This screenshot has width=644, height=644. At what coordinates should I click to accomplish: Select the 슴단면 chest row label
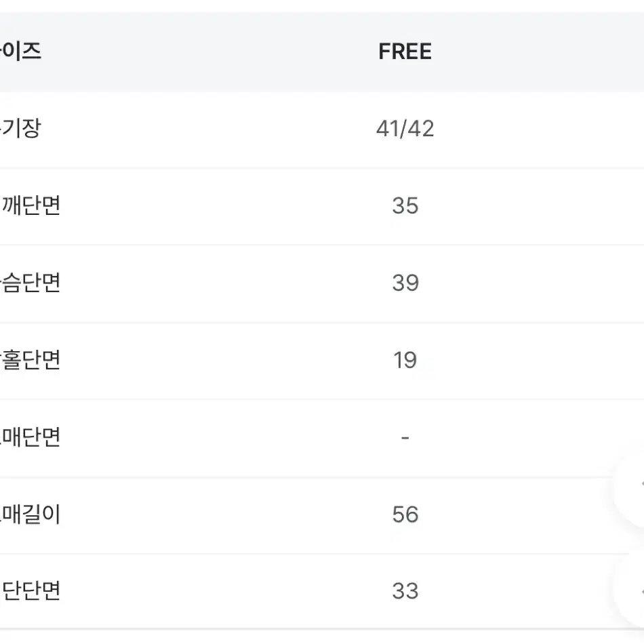(x=31, y=283)
